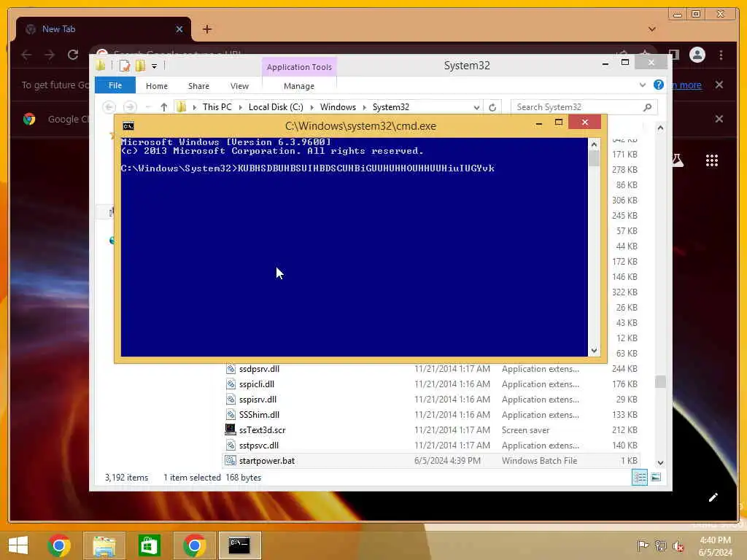The width and height of the screenshot is (747, 560).
Task: Open the cmd.exe system menu icon
Action: (128, 125)
